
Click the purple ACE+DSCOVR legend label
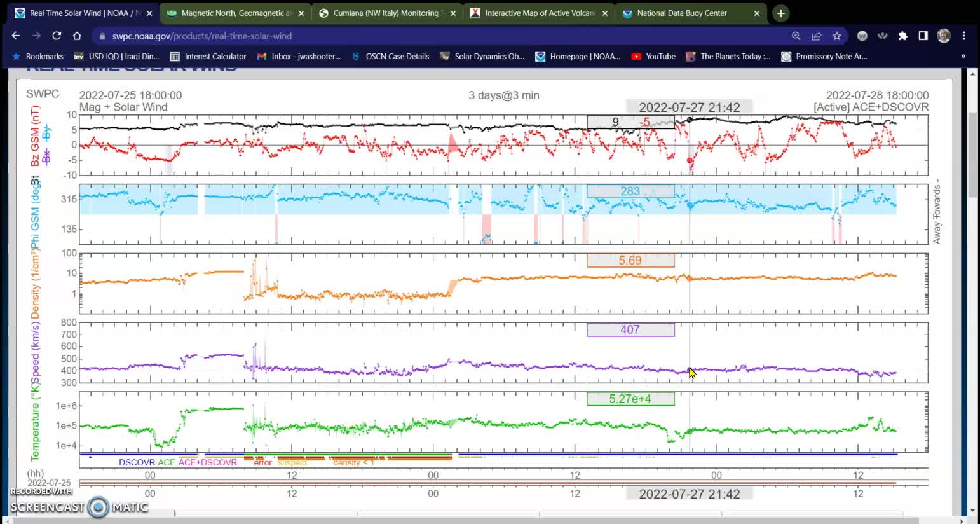207,462
